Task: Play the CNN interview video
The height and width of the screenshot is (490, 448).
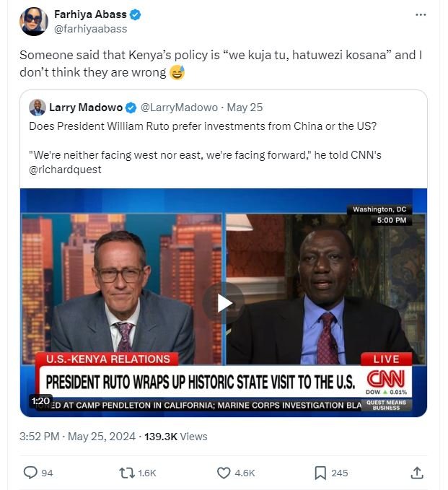Action: (224, 303)
